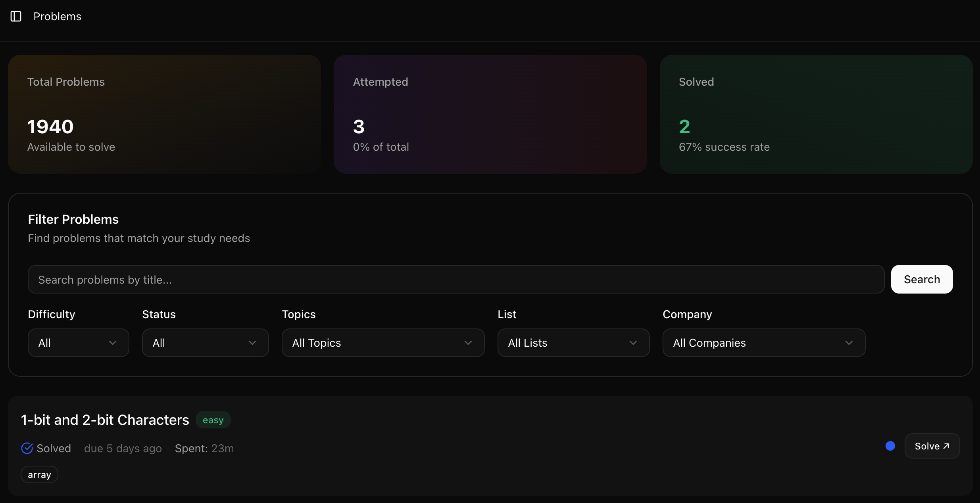Viewport: 980px width, 503px height.
Task: Expand the All Topics dropdown
Action: [382, 343]
